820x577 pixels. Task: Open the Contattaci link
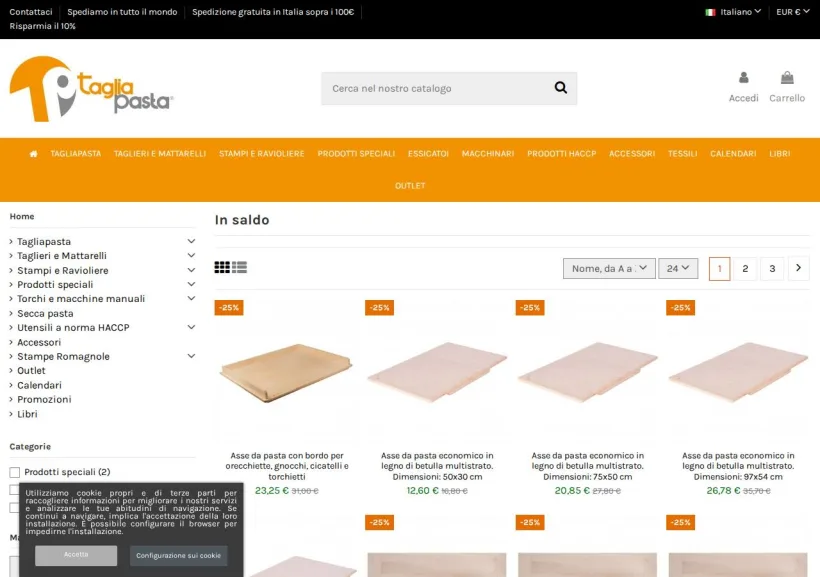click(x=31, y=12)
